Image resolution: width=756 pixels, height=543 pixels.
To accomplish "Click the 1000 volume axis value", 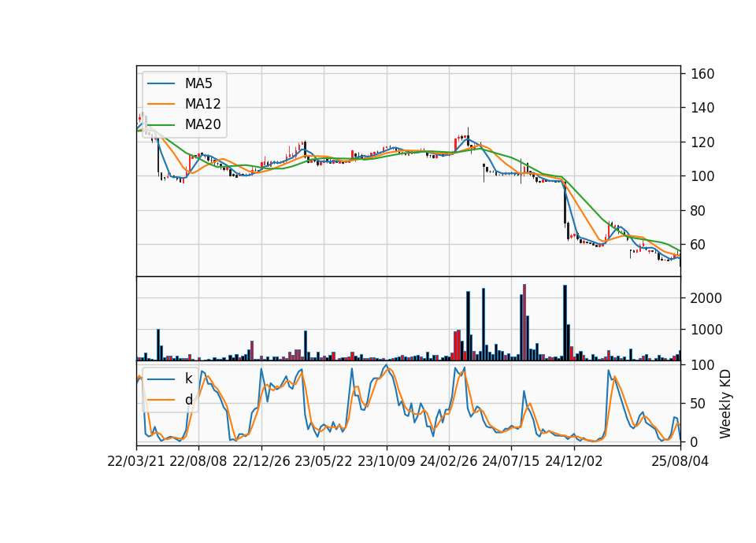I will click(x=706, y=330).
